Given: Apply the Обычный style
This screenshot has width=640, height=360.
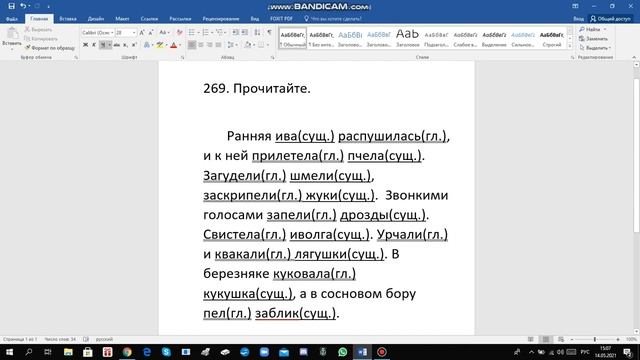Looking at the screenshot, I should pos(293,38).
